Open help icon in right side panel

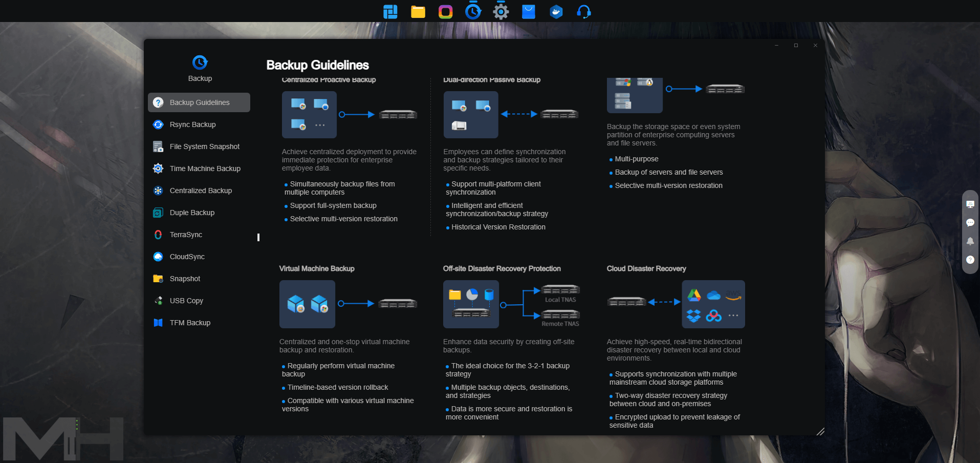tap(970, 260)
